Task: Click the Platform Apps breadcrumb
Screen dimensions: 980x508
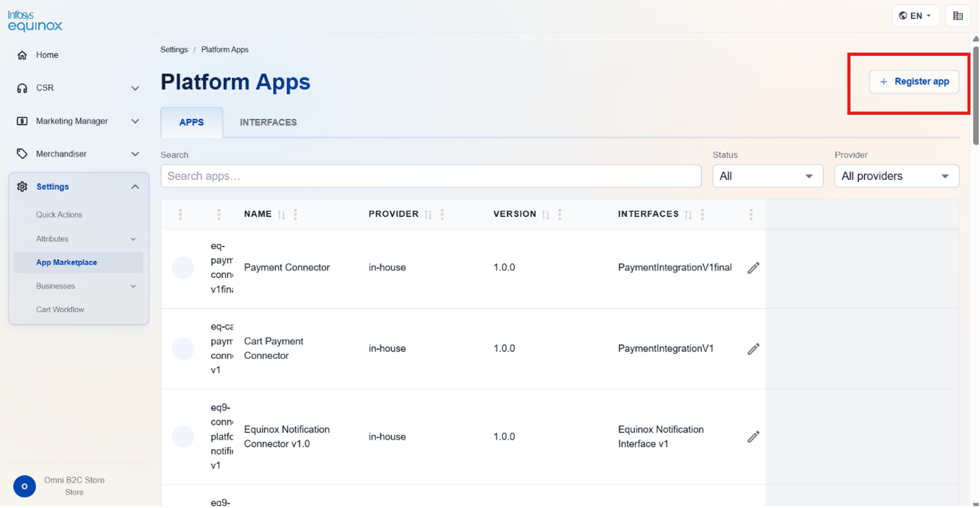Action: point(225,50)
